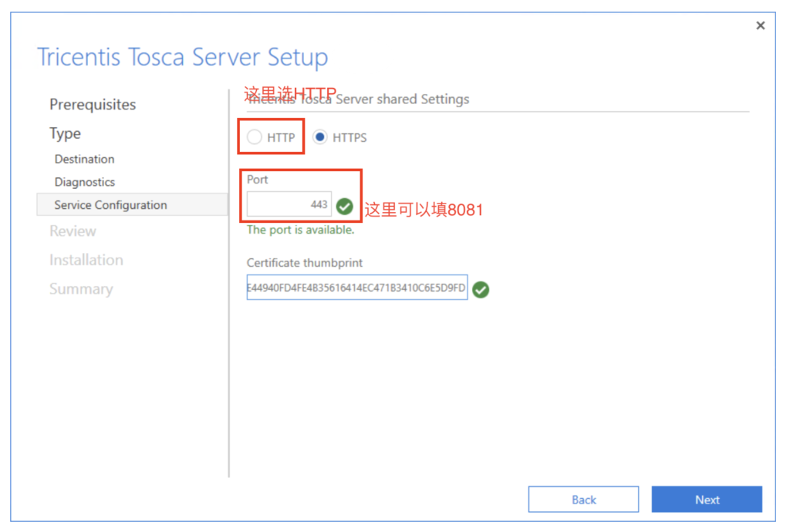Select the Diagnostics sub-step
This screenshot has width=790, height=532.
click(85, 182)
